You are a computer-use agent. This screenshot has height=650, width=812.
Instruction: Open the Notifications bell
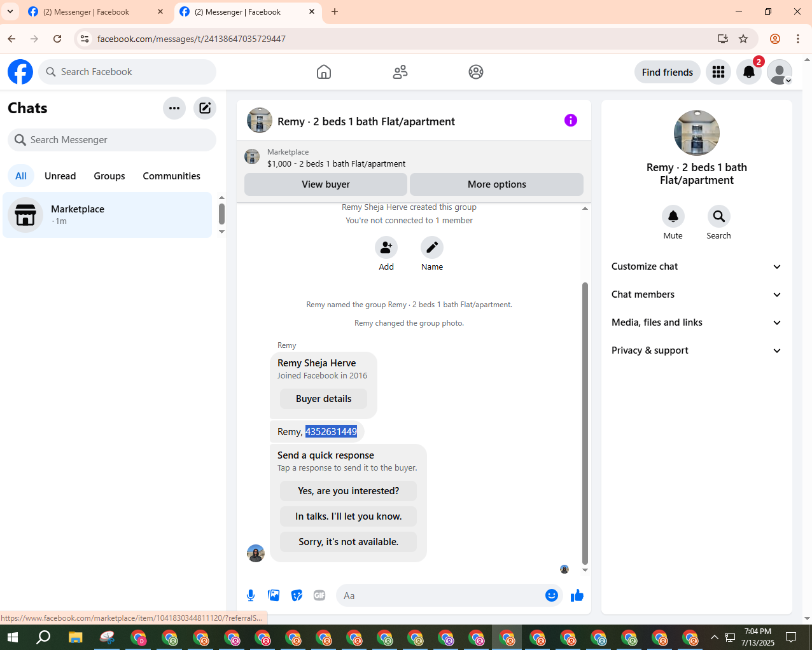coord(749,72)
